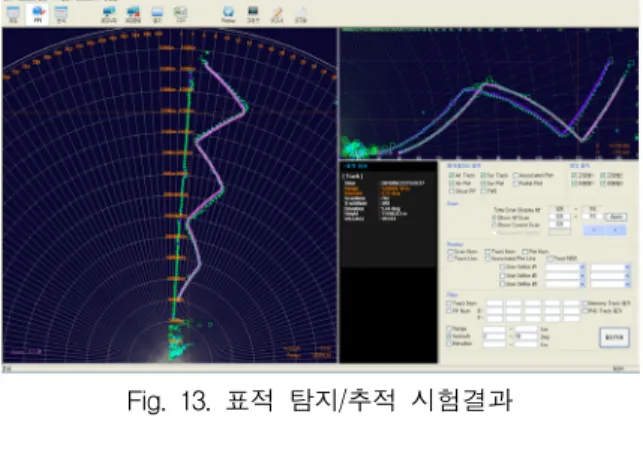This screenshot has height=465, width=643.
Task: Enable the User Define #3 checkbox
Action: (502, 284)
